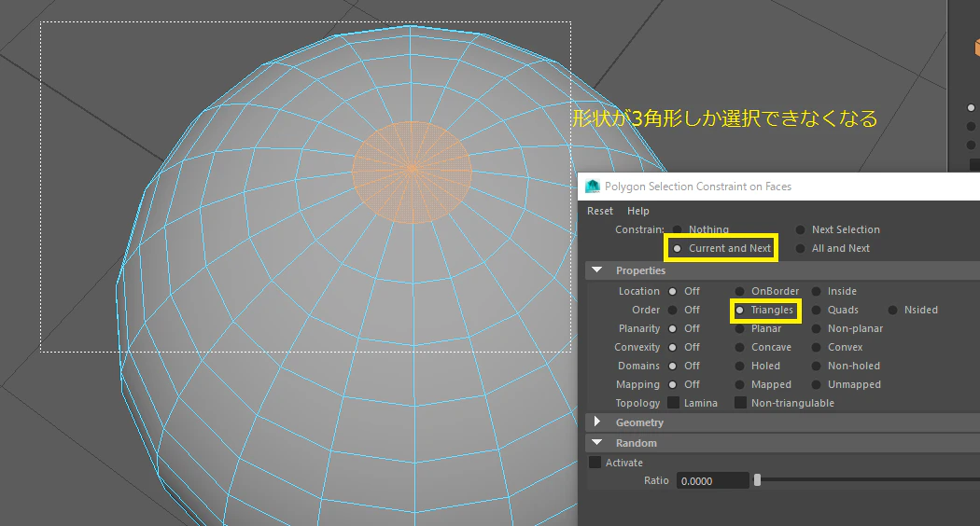Set Location to Off
Image resolution: width=980 pixels, height=526 pixels.
point(673,291)
